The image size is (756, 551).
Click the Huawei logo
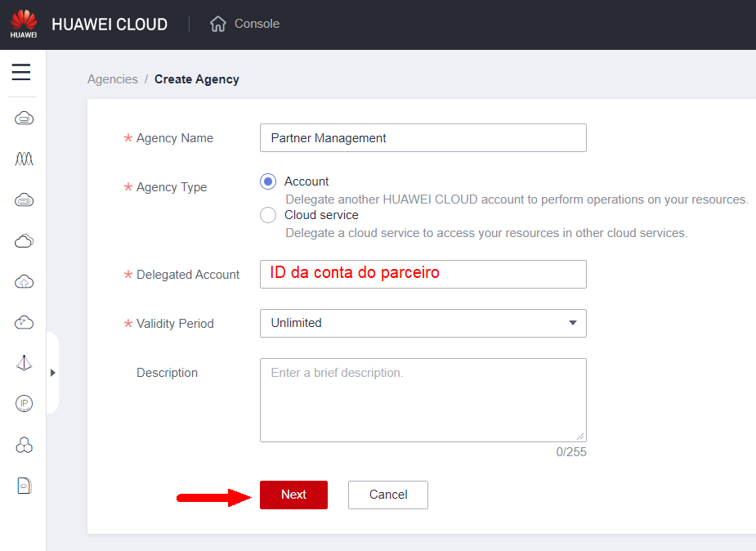coord(24,24)
